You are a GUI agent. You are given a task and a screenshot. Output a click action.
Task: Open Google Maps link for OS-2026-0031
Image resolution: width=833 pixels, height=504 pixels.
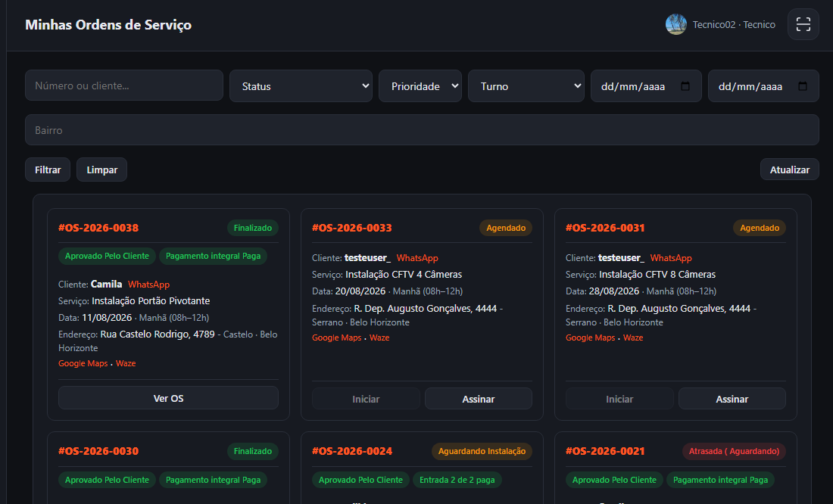[x=590, y=338]
